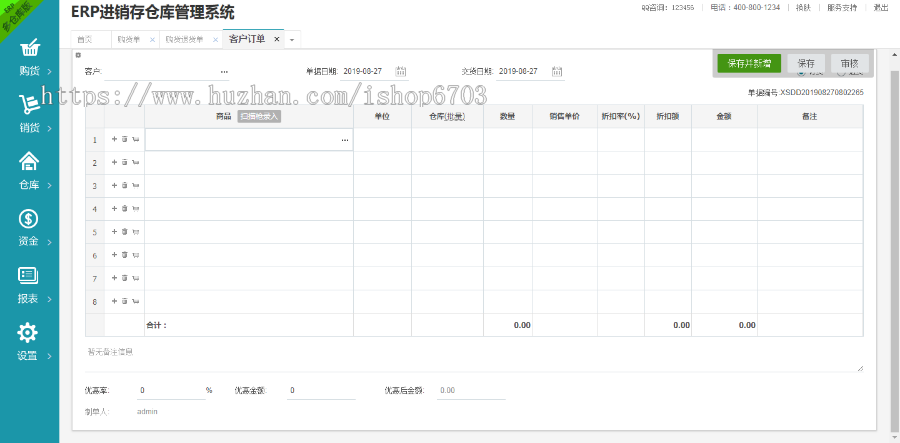Open the 设置 settings gear icon
900x443 pixels.
tap(29, 333)
